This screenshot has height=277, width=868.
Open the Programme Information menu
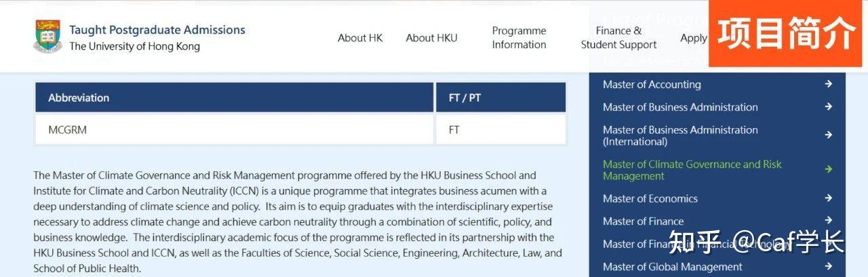click(519, 38)
